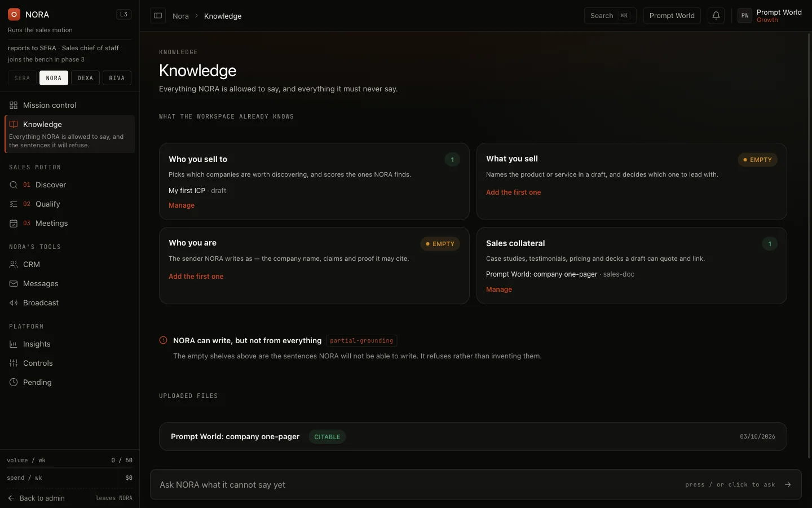Click 'leaves NORA' text in footer
The image size is (812, 508).
114,498
